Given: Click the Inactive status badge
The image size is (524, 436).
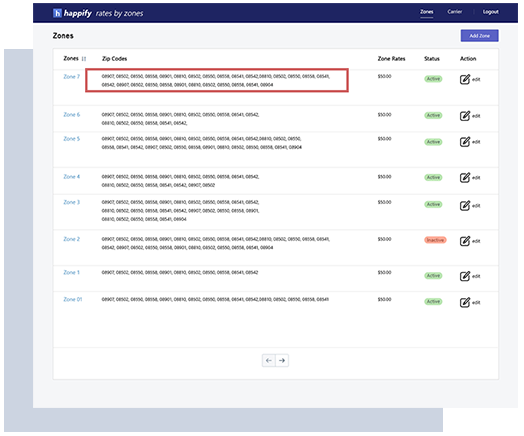Looking at the screenshot, I should coord(435,240).
